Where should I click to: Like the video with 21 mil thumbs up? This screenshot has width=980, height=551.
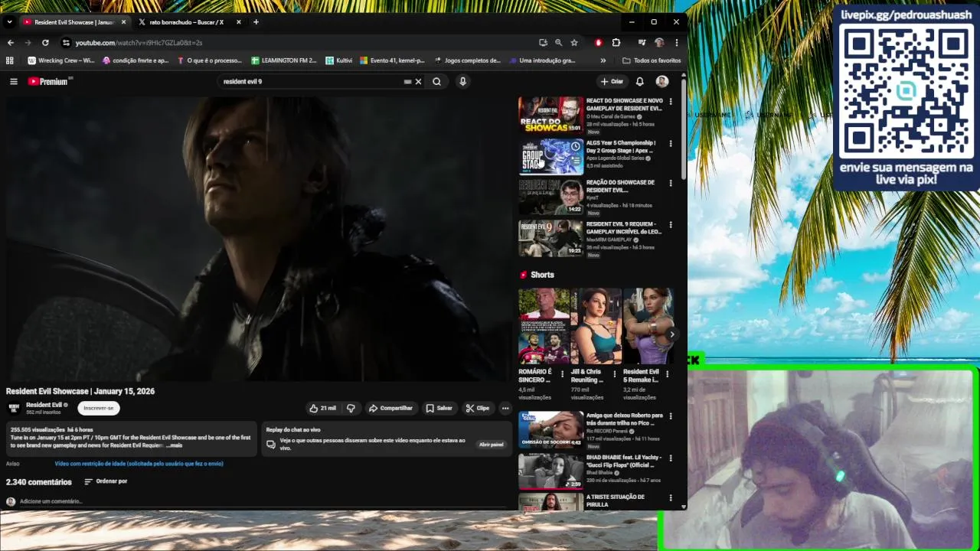pos(322,408)
